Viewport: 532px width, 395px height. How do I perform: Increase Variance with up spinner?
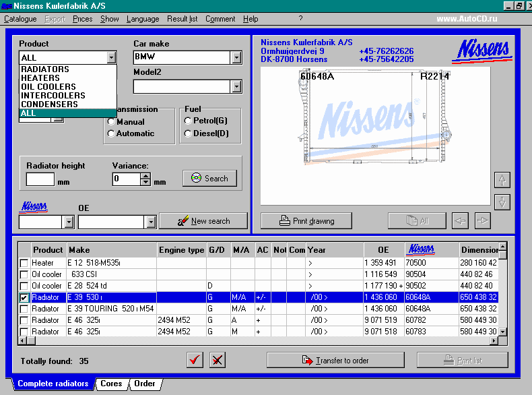pos(145,176)
